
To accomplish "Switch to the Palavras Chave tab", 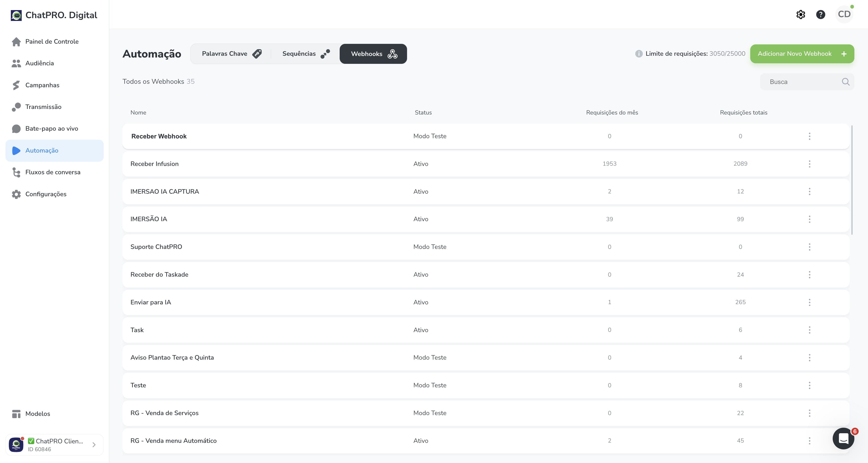I will click(x=232, y=54).
